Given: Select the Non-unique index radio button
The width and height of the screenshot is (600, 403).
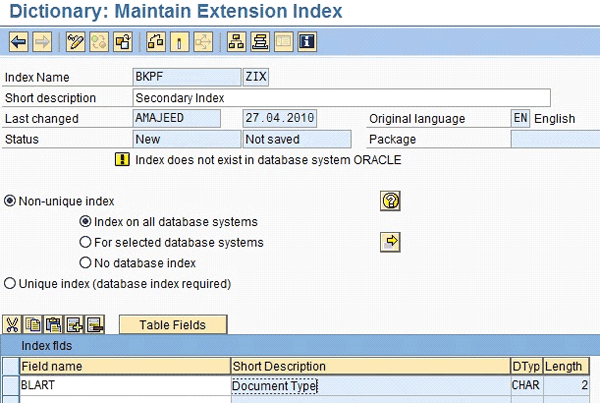Looking at the screenshot, I should [x=11, y=201].
